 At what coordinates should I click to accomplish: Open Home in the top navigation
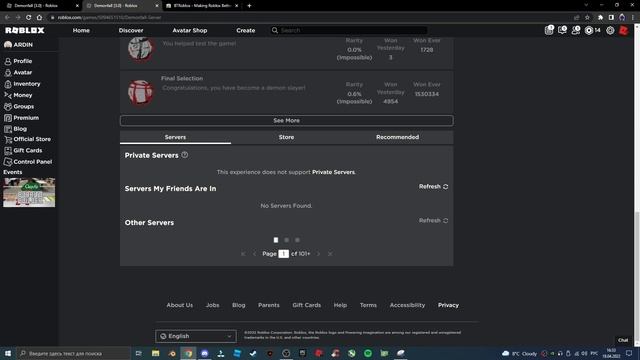click(x=81, y=31)
